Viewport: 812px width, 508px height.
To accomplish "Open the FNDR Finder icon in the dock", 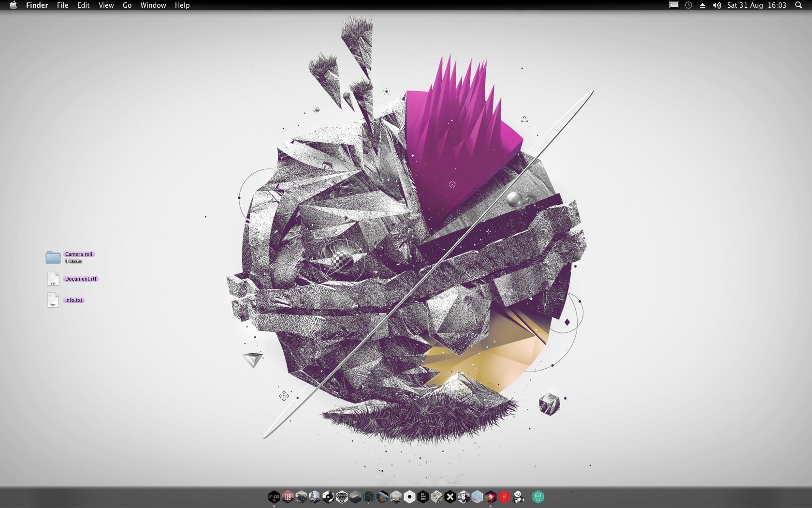I will [274, 497].
